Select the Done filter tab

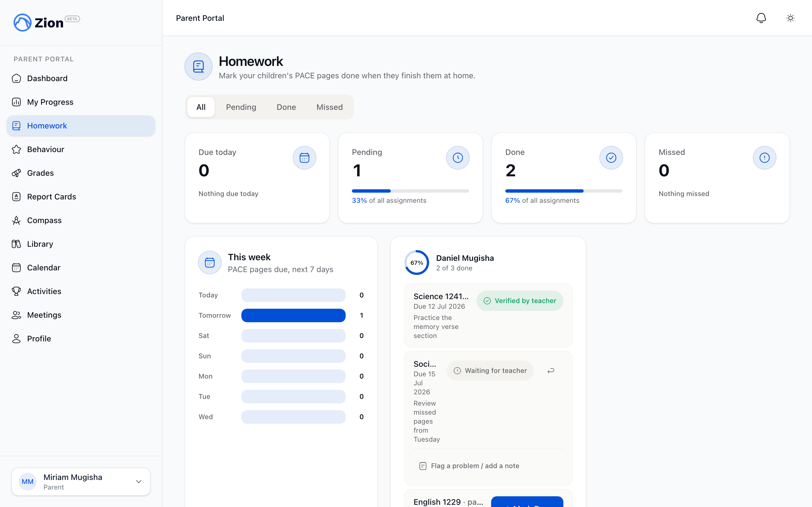coord(286,107)
